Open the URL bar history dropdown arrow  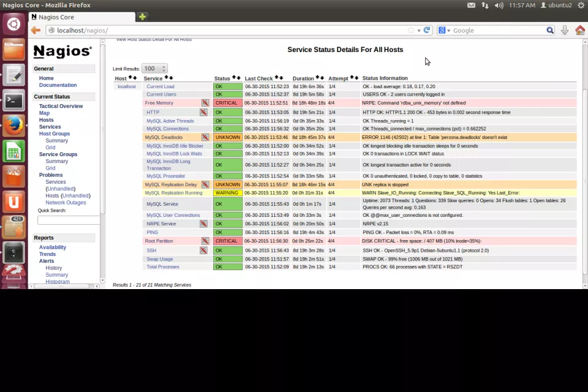[419, 31]
